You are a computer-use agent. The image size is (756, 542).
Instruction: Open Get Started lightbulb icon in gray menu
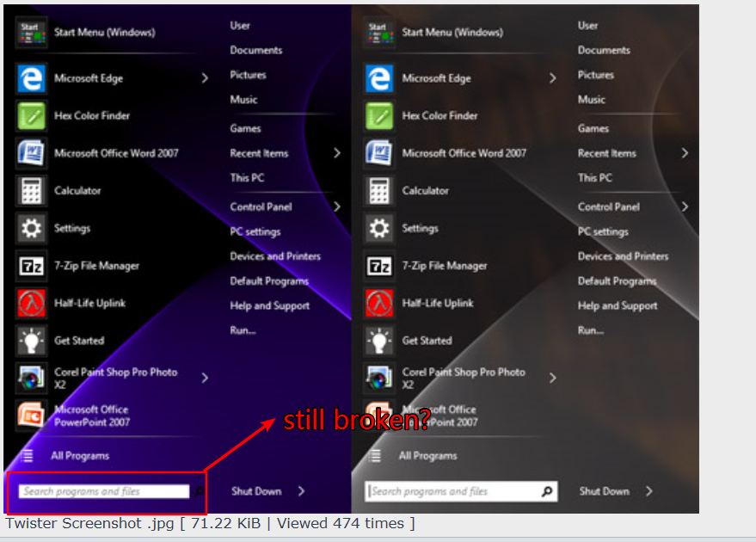(x=379, y=341)
